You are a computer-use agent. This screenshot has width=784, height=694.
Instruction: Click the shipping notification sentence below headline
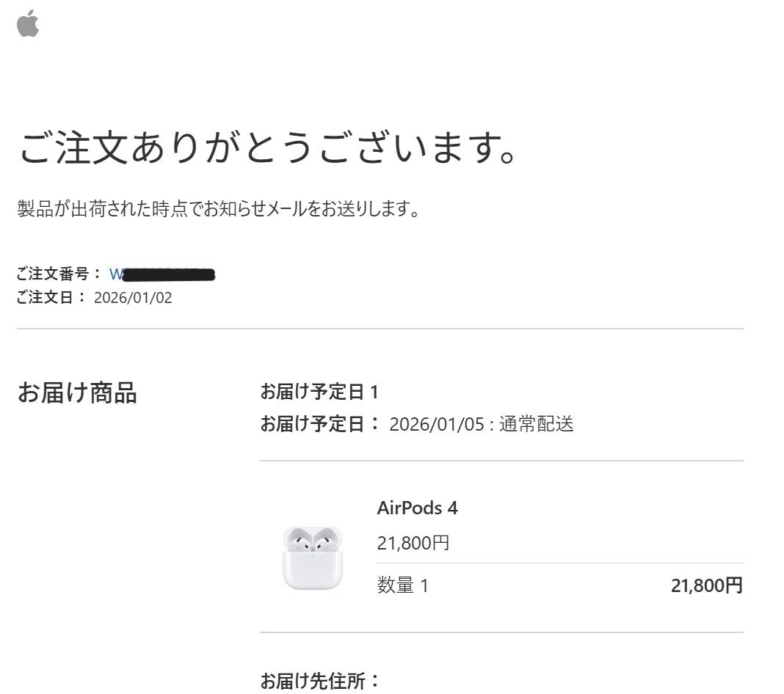219,209
